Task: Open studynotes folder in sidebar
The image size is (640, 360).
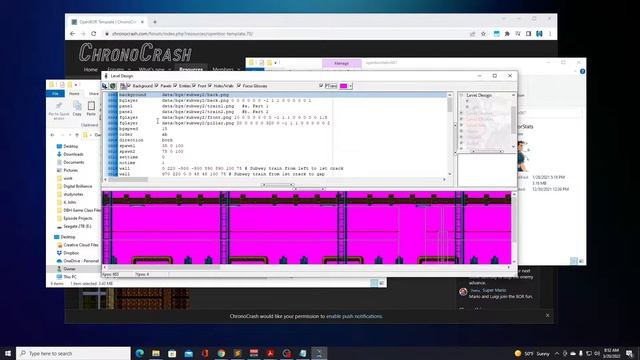Action: point(70,194)
